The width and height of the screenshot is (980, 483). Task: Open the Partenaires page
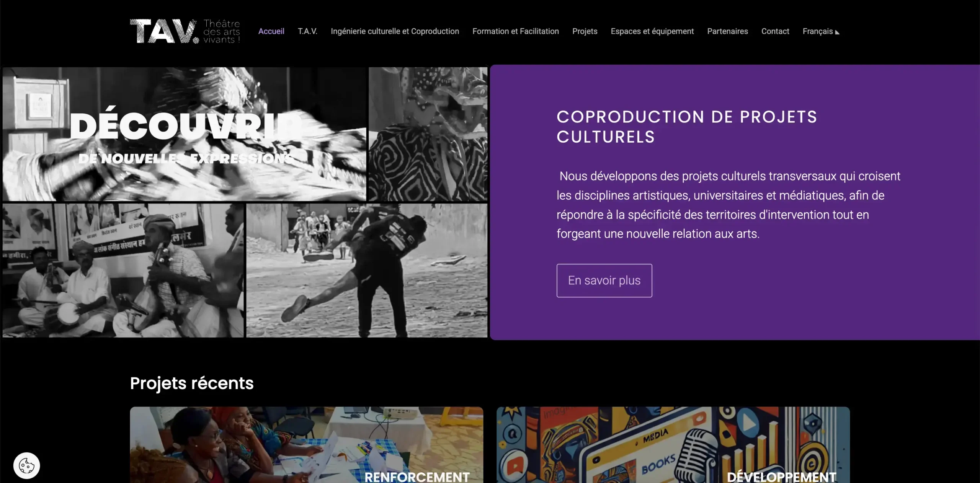(727, 31)
